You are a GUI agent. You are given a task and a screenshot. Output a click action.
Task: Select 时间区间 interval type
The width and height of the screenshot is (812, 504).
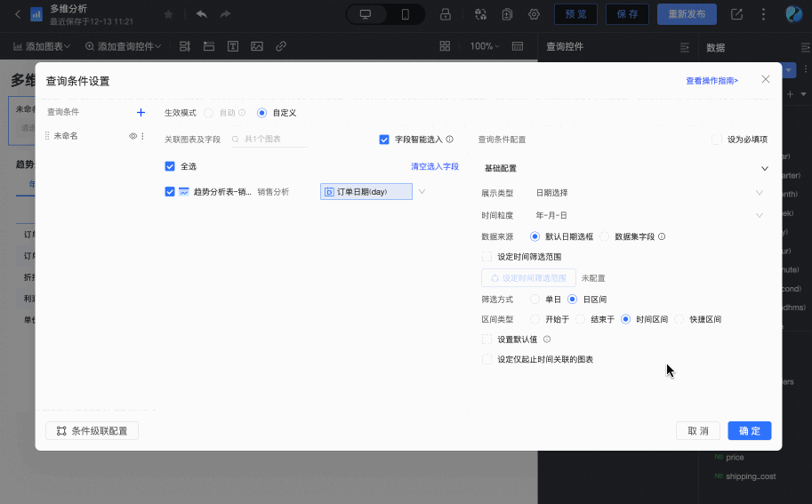(x=625, y=319)
